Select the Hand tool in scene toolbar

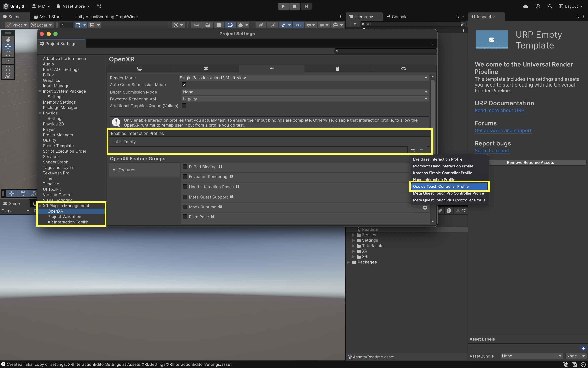tap(8, 39)
